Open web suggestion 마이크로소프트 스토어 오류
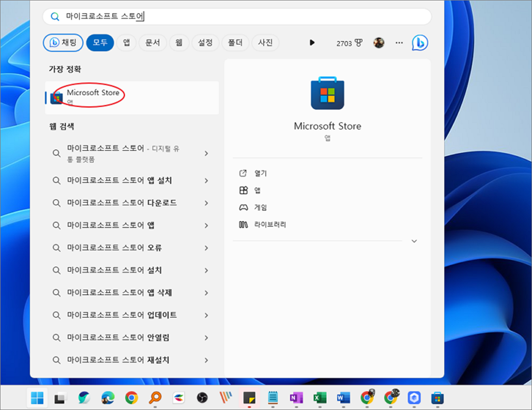The width and height of the screenshot is (532, 410). [131, 248]
